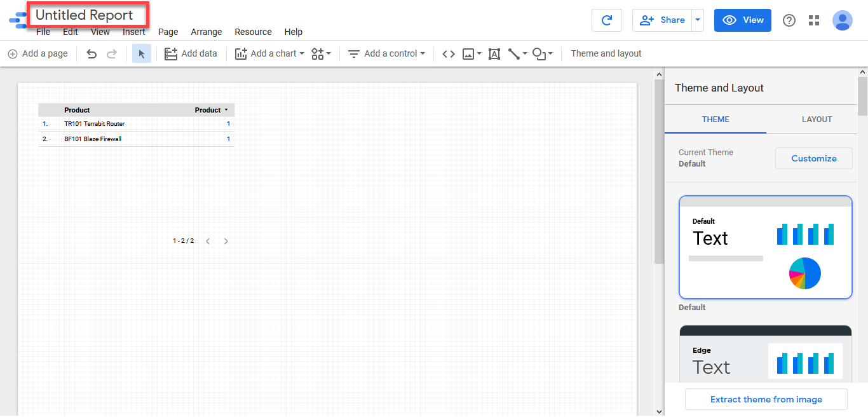Switch to the LAYOUT tab
This screenshot has width=868, height=417.
pos(817,120)
